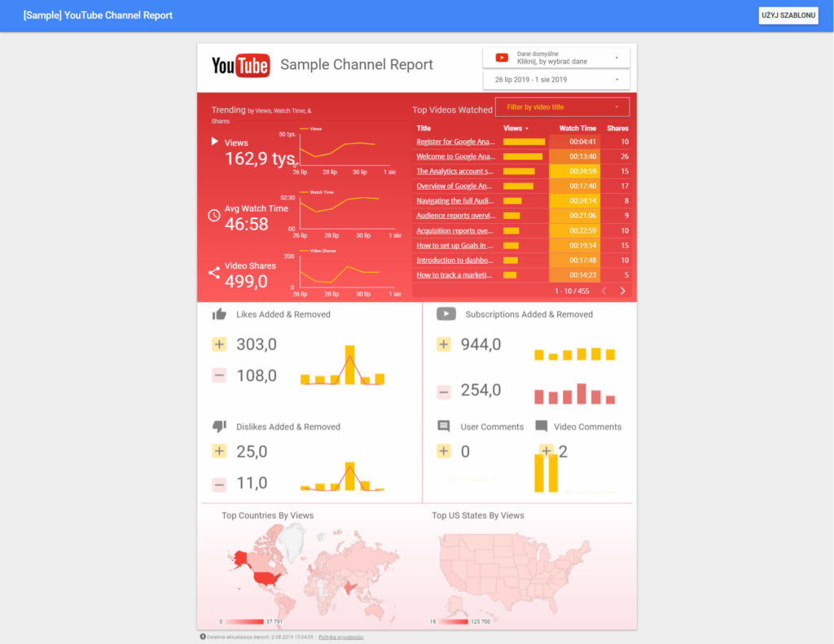This screenshot has height=644, width=834.
Task: Click the Subscriptions YouTube play icon
Action: [x=446, y=314]
